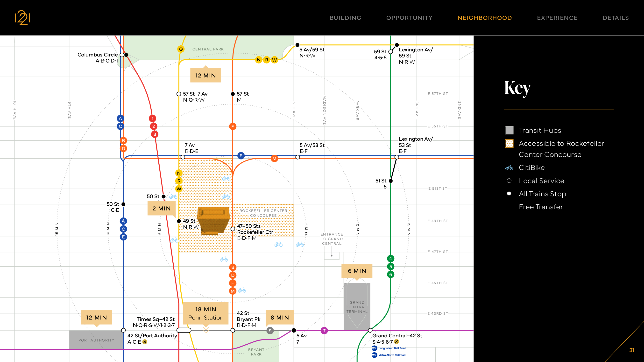Image resolution: width=644 pixels, height=362 pixels.
Task: Click the 5 Av/59 St station dot
Action: pos(297,45)
